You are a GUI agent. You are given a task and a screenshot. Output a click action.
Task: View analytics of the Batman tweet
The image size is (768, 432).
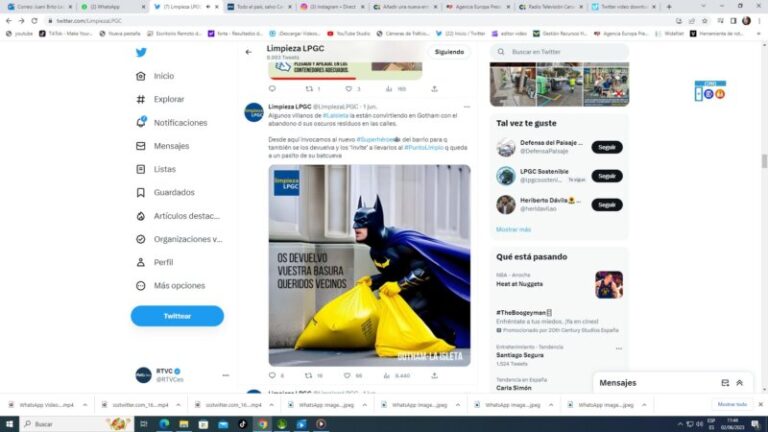click(386, 376)
